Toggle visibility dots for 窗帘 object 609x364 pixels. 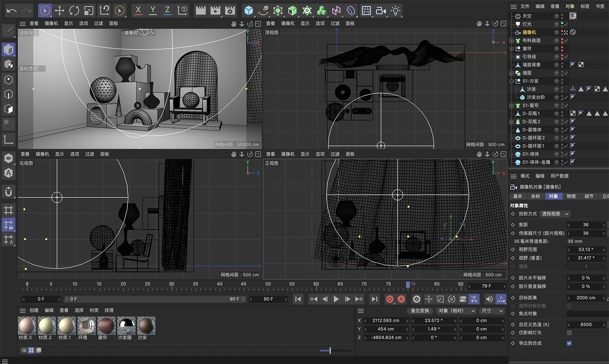pyautogui.click(x=562, y=49)
